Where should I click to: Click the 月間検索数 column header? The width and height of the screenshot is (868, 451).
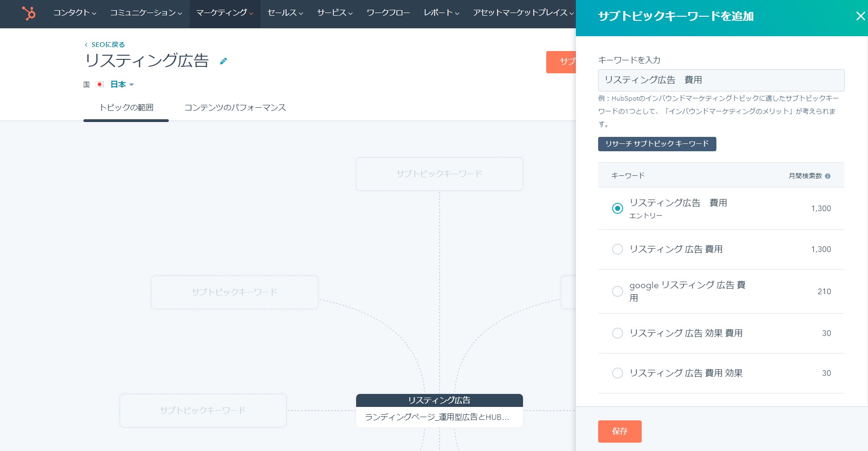tap(805, 176)
